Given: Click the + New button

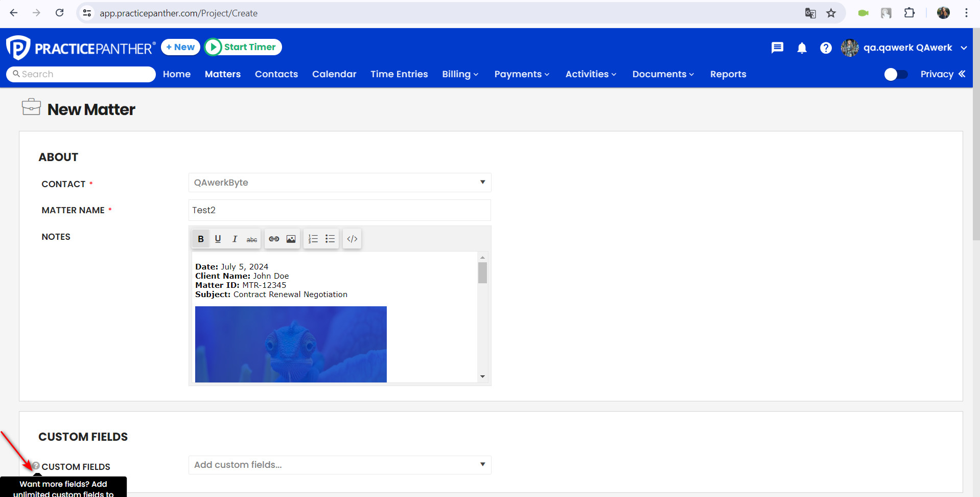Looking at the screenshot, I should coord(180,47).
